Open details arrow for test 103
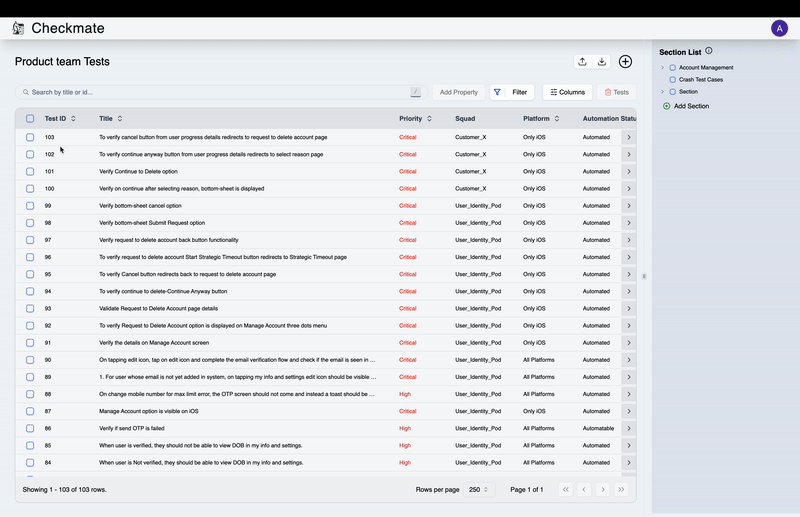 [628, 137]
